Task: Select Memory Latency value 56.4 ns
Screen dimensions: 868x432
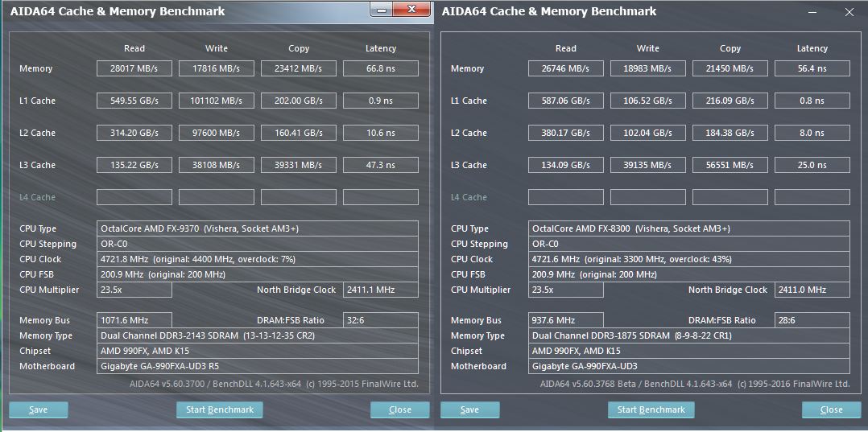Action: coord(812,68)
